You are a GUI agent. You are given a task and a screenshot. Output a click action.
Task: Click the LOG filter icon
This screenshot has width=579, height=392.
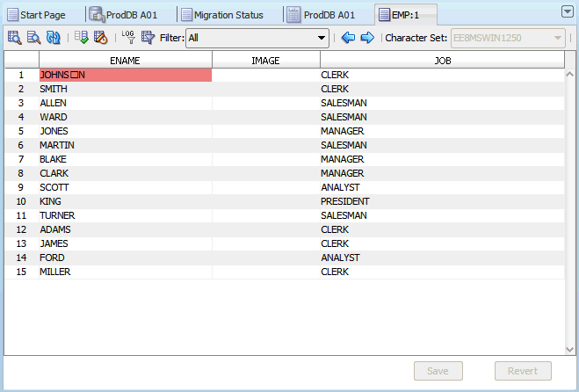pos(128,38)
